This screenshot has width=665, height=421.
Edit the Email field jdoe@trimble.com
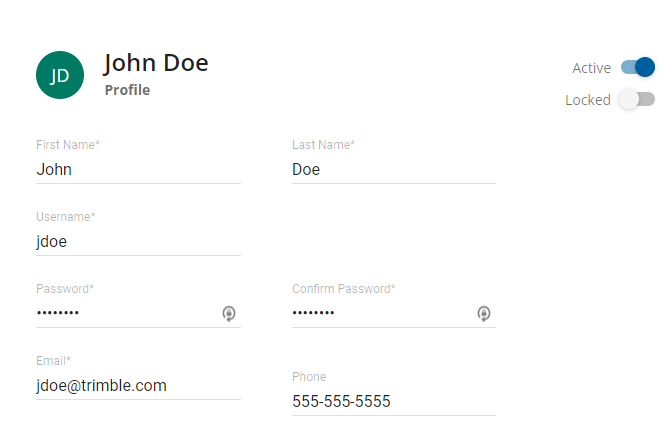pos(138,386)
